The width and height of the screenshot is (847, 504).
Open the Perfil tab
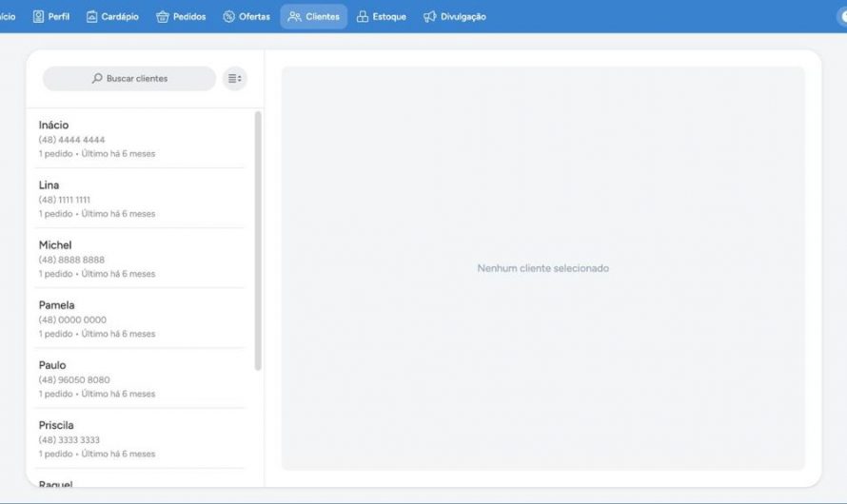click(x=50, y=17)
